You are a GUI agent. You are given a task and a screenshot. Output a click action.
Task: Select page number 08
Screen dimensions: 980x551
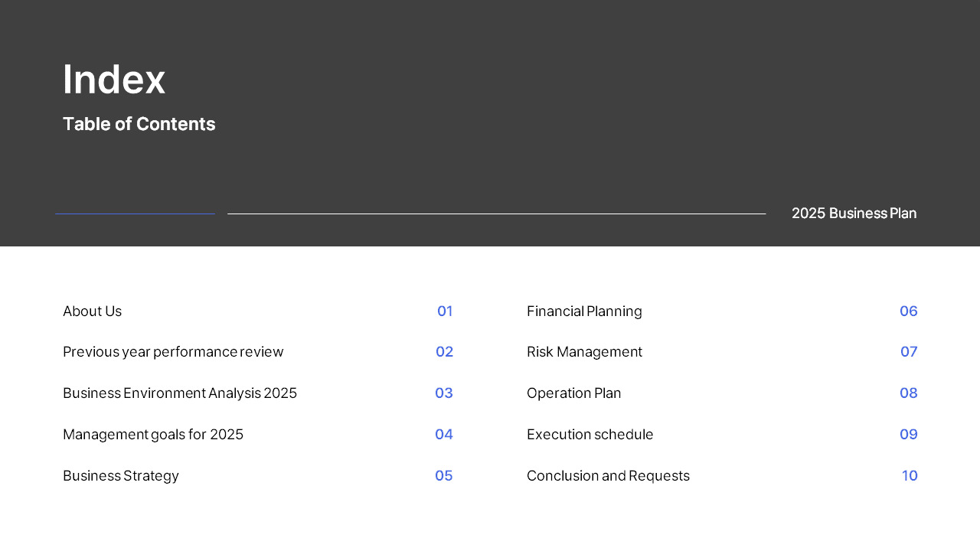tap(909, 393)
